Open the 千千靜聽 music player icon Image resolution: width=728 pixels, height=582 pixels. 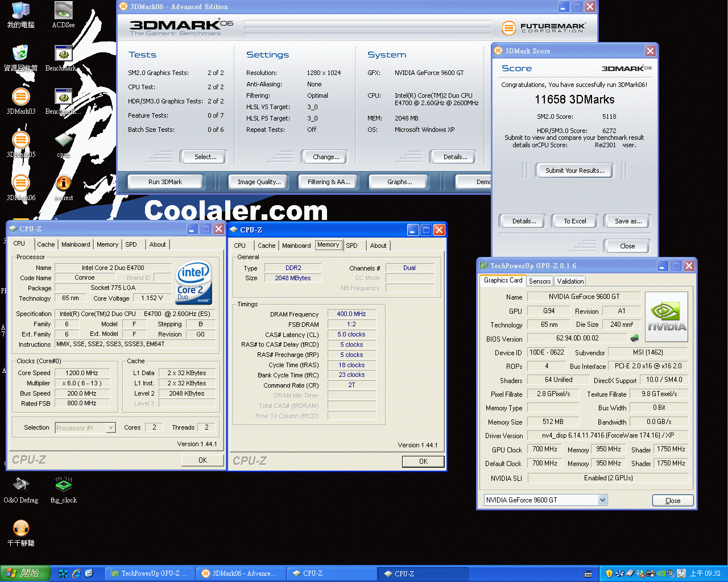click(21, 533)
